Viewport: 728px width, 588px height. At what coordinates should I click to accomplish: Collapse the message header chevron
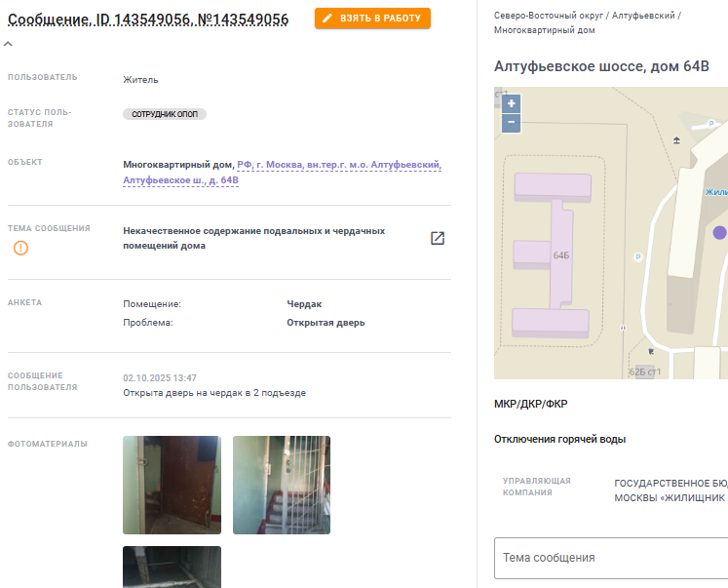click(x=8, y=44)
